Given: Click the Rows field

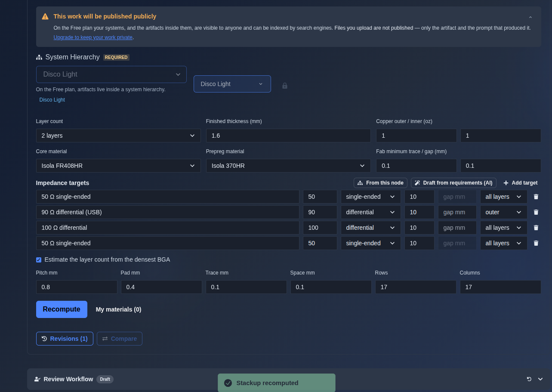Looking at the screenshot, I should 416,287.
